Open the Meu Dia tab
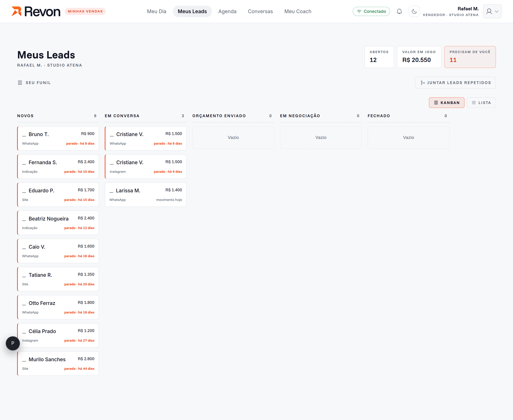Image resolution: width=513 pixels, height=420 pixels. [157, 11]
